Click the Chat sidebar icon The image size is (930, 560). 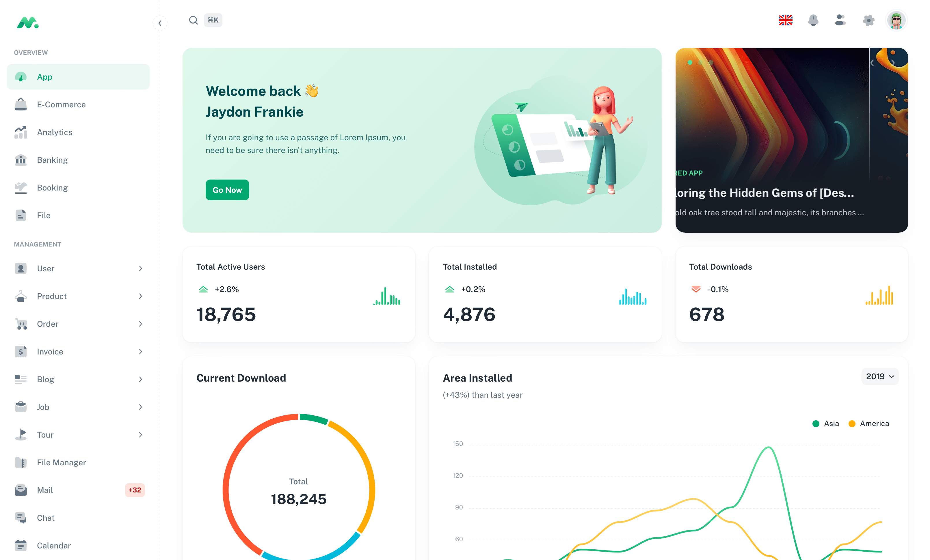21,518
